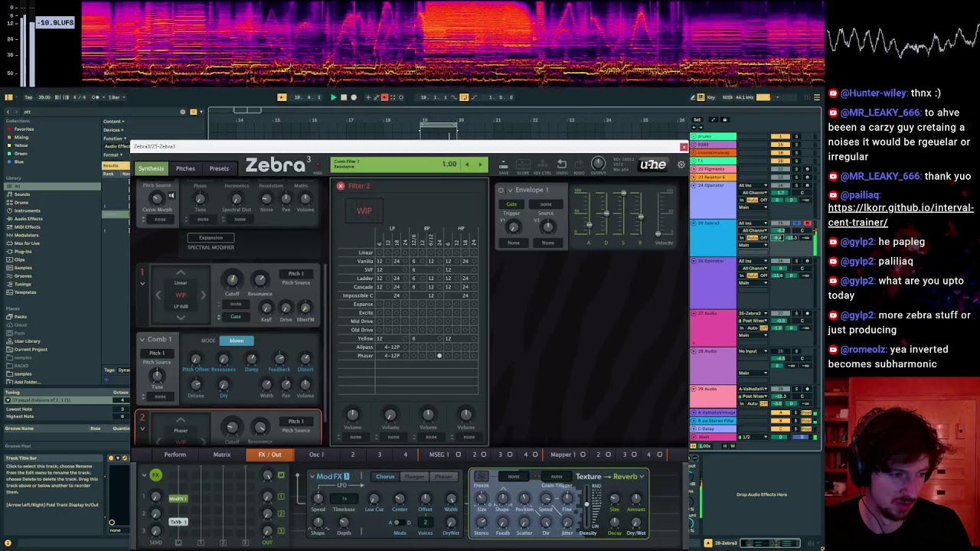Click the Zebra OUTPUT knob
Viewport: 980px width, 551px height.
click(598, 164)
